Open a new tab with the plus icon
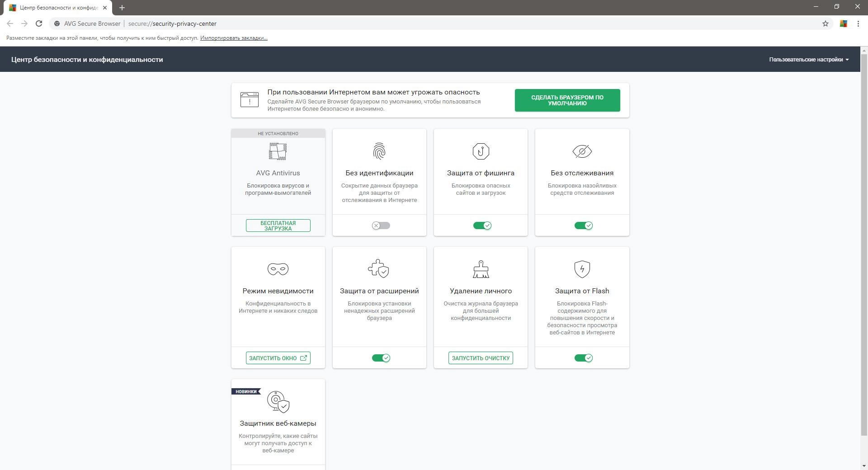 coord(122,8)
